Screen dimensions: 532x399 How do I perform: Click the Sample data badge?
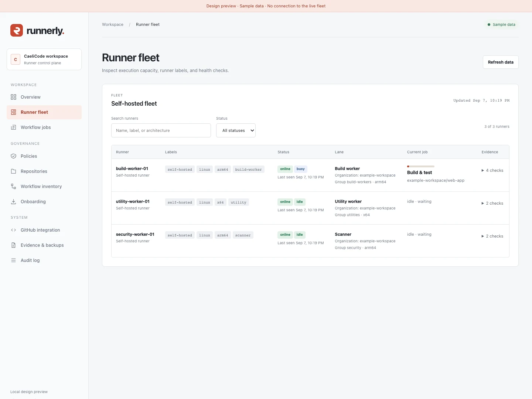[501, 25]
